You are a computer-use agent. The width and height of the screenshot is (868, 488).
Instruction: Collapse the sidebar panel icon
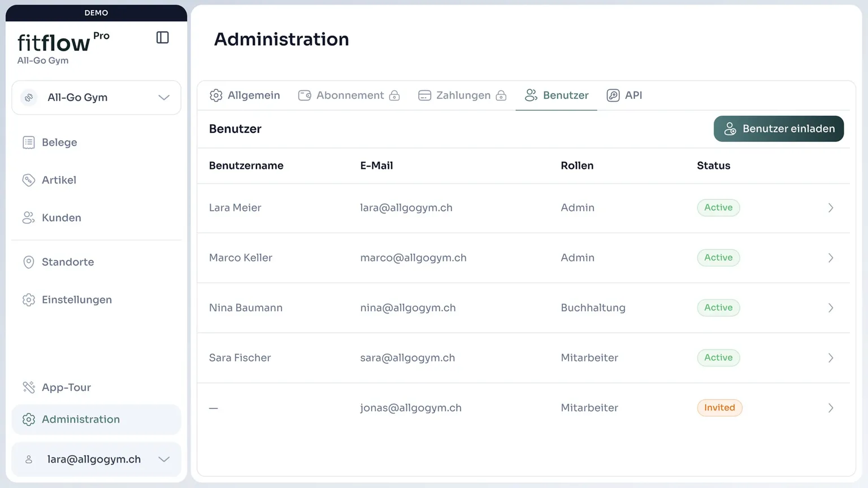pos(163,37)
